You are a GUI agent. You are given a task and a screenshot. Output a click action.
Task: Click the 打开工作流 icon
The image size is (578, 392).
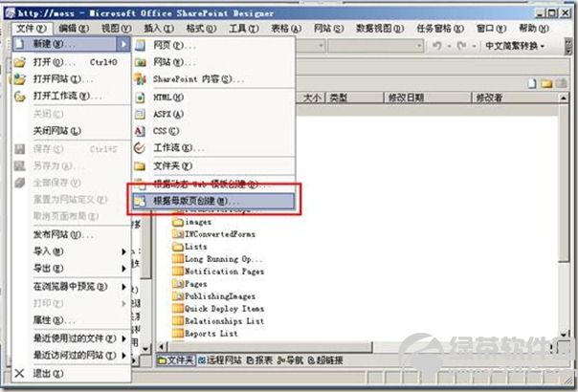click(x=20, y=97)
